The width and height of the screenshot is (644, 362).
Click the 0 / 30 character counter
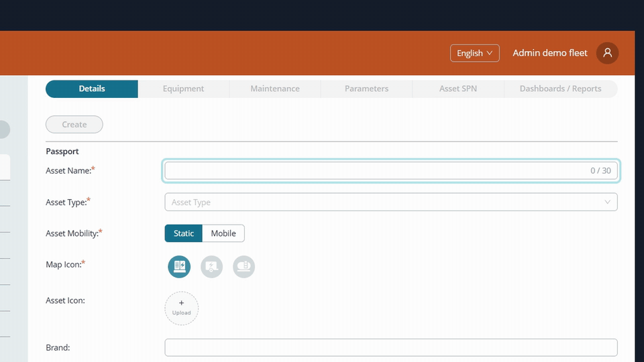601,171
